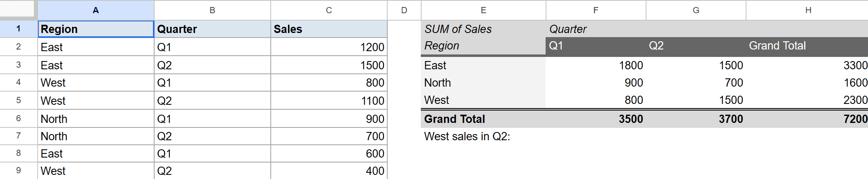868x179 pixels.
Task: Click the 'Q1' cell in row 4
Action: coord(212,82)
